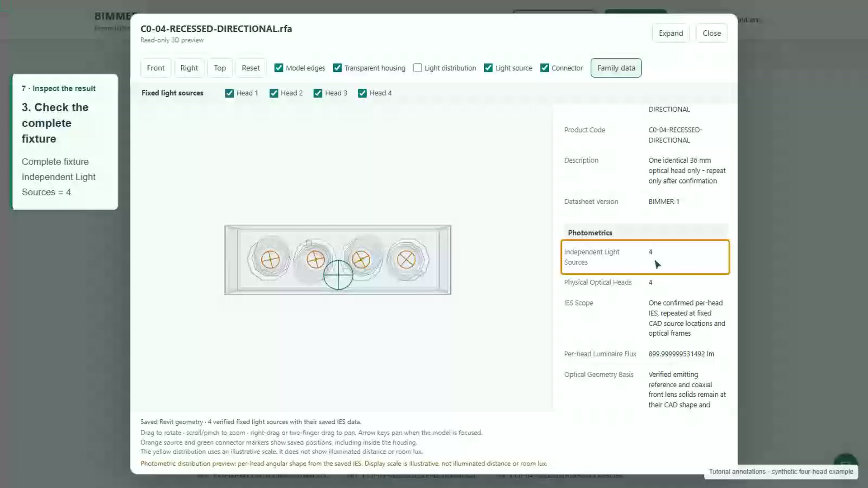
Task: Toggle Transparent housing checkbox
Action: point(337,68)
